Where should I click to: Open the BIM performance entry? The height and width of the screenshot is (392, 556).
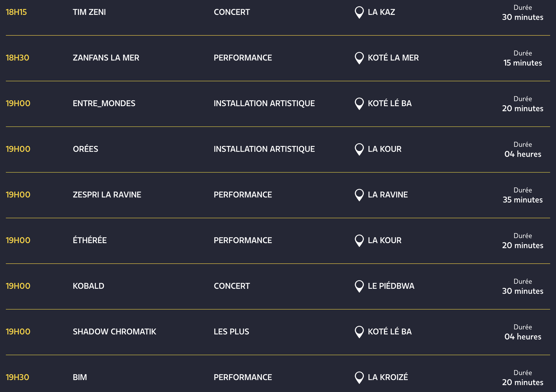80,377
